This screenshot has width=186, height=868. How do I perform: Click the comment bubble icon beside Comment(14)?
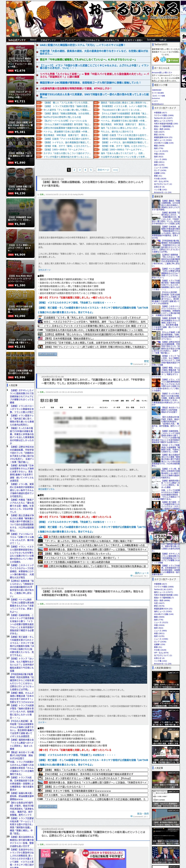[x=131, y=364]
